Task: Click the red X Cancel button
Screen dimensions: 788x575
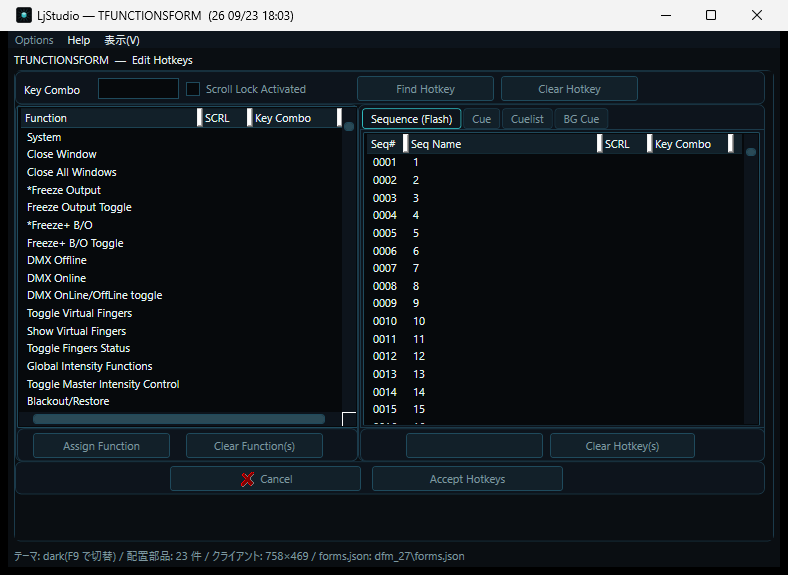Action: click(x=265, y=479)
